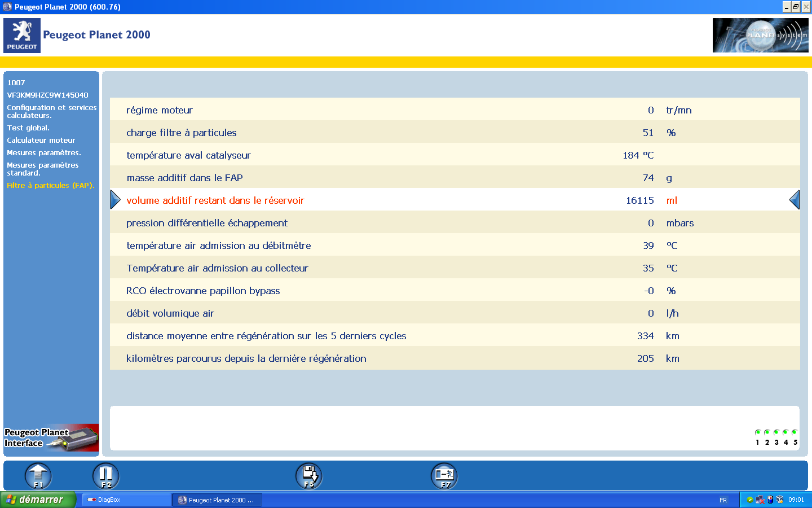Click the FR language indicator in the taskbar

(x=723, y=500)
